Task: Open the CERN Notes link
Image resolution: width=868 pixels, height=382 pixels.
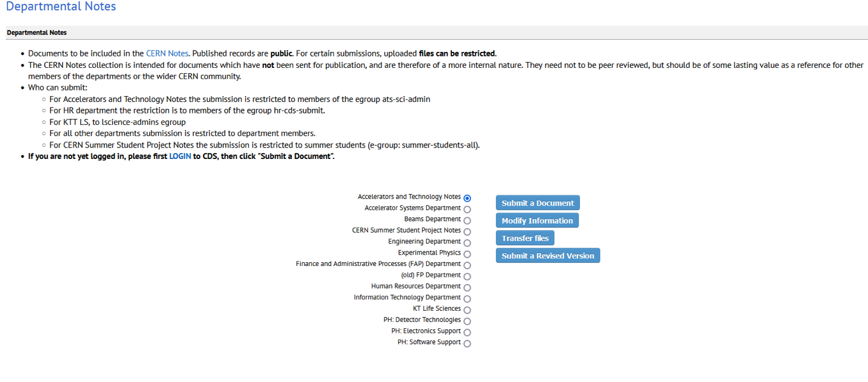Action: pyautogui.click(x=167, y=54)
